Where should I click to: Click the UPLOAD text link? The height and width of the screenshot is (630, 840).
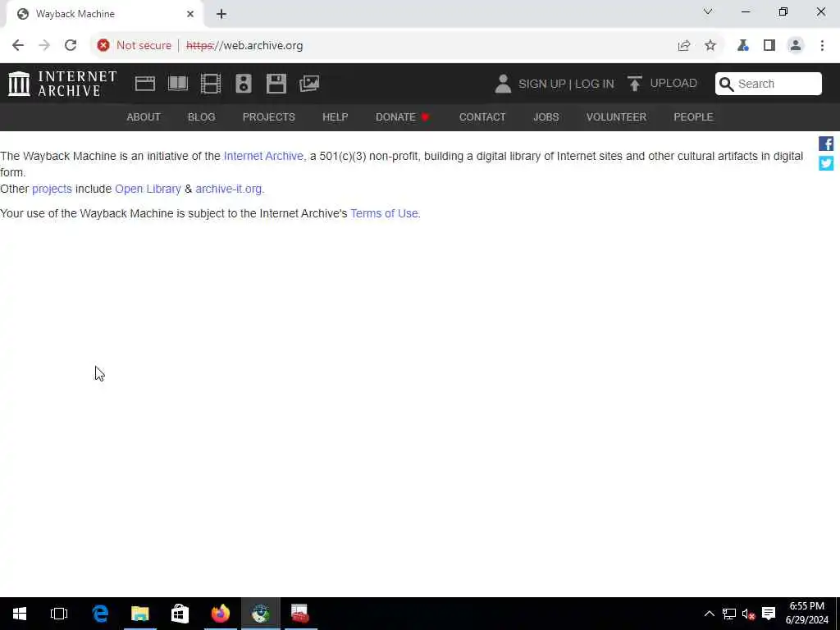coord(673,83)
